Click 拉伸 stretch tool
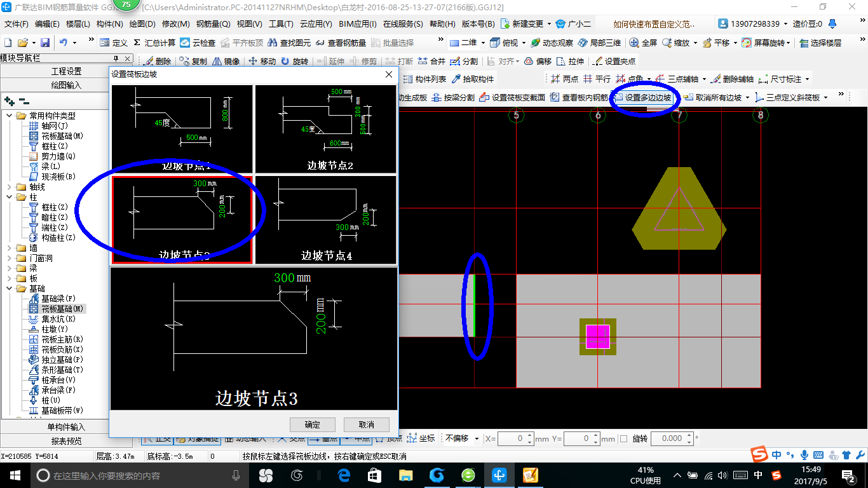This screenshot has height=488, width=868. (x=570, y=61)
